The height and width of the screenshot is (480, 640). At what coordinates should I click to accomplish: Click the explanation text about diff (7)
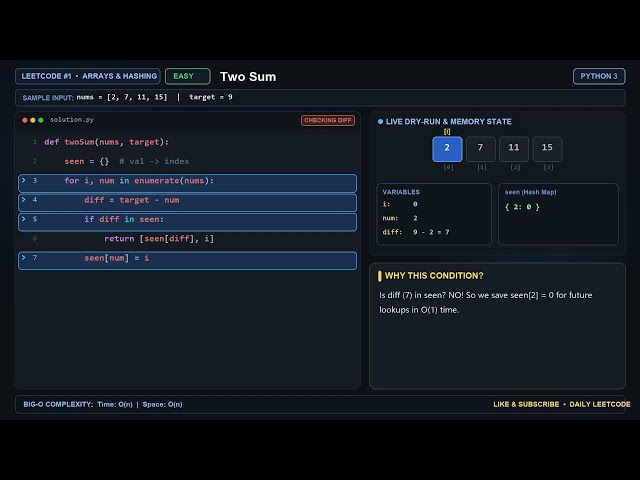pyautogui.click(x=486, y=302)
